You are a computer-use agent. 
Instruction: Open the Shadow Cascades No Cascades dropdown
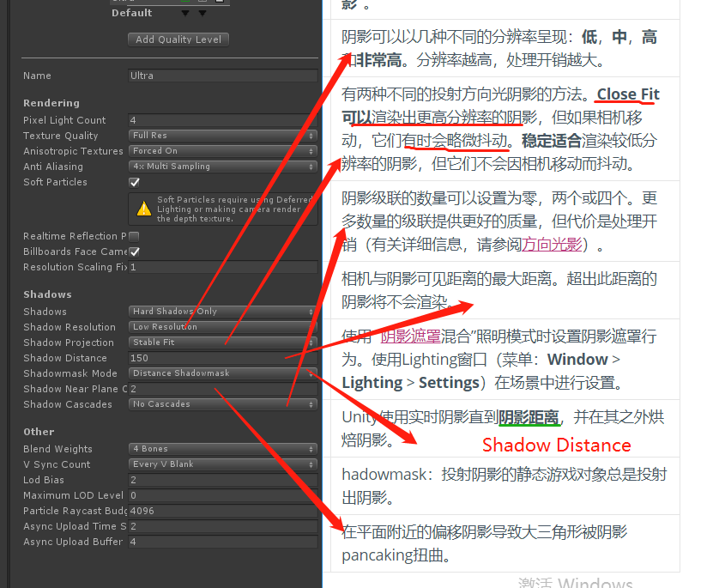[x=223, y=403]
